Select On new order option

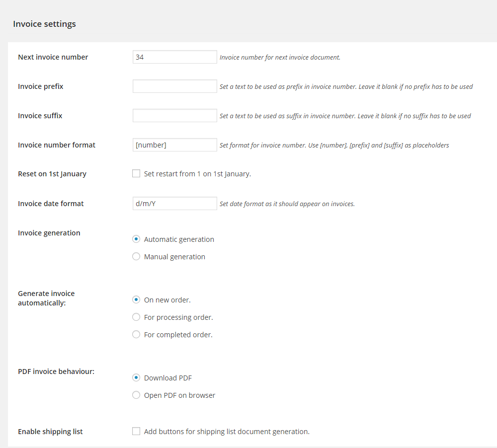point(136,300)
